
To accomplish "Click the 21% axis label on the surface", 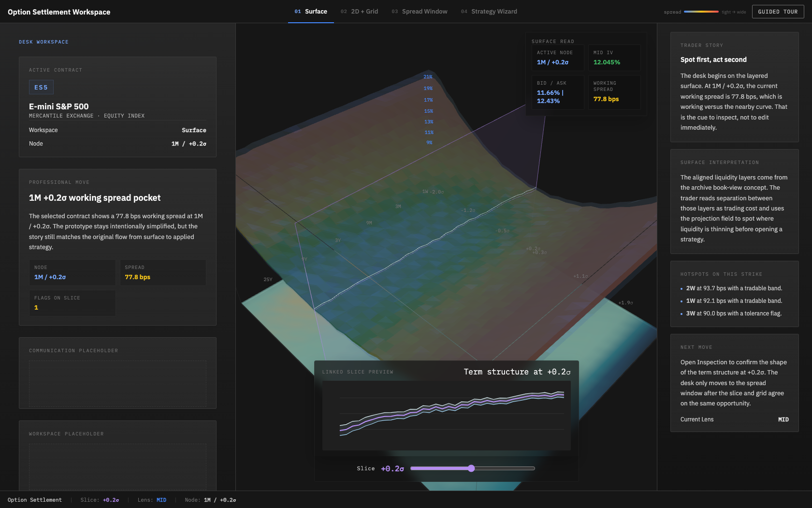I will pos(428,77).
